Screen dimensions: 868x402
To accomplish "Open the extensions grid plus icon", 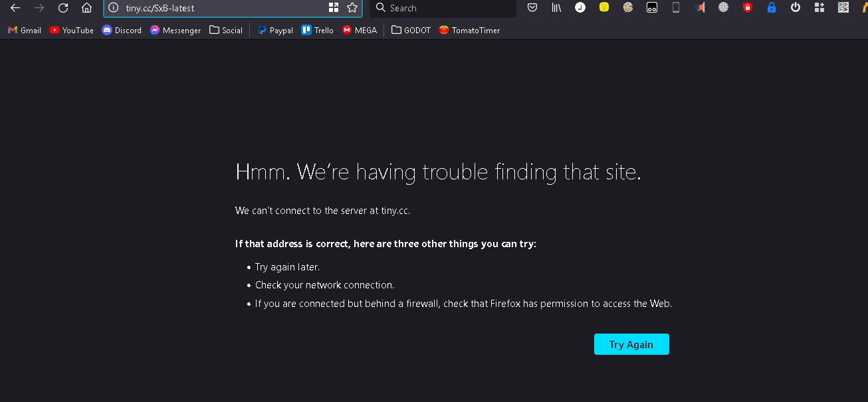I will 819,8.
